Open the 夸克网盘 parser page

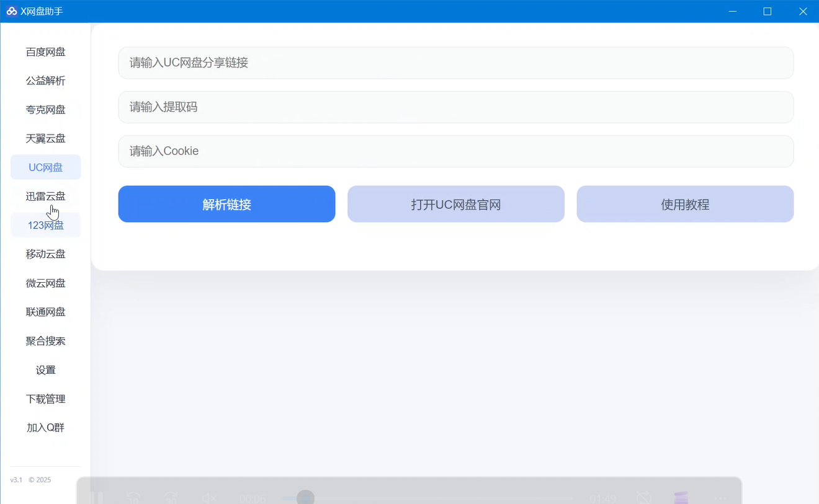coord(45,109)
